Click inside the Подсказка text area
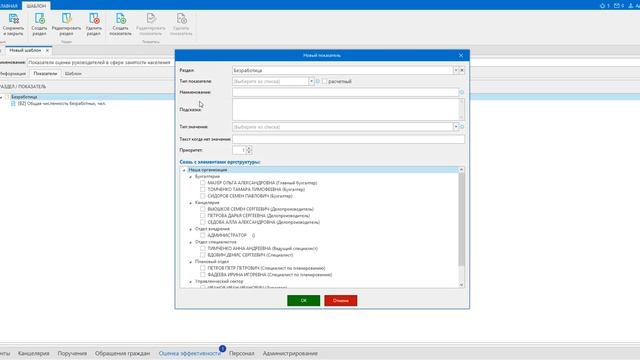 [345, 109]
